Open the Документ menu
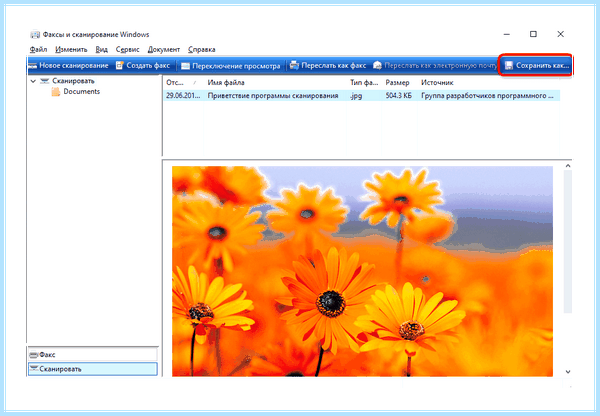This screenshot has width=600, height=416. tap(164, 49)
